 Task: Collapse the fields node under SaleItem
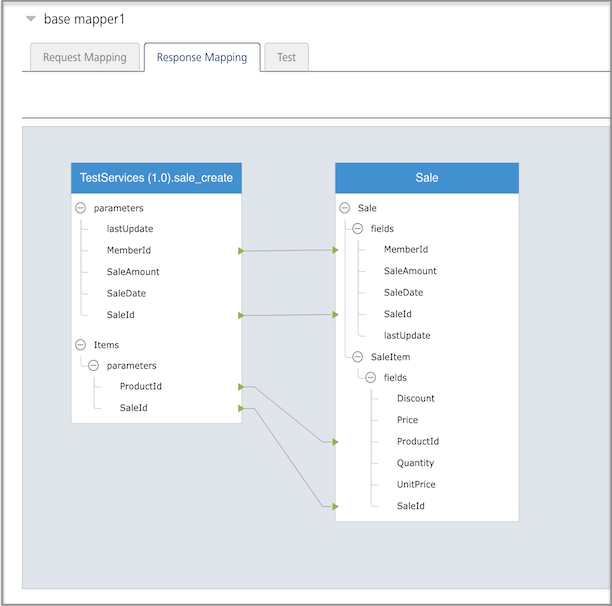click(x=371, y=378)
